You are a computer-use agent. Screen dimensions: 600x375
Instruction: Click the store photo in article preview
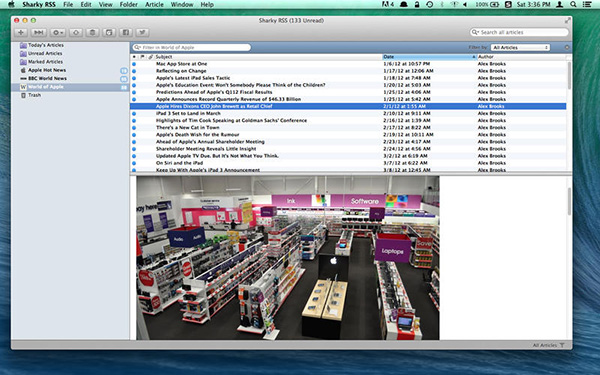coord(288,258)
